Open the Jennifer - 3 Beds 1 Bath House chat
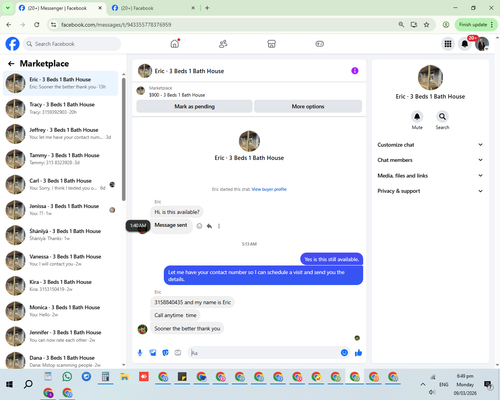This screenshot has height=400, width=500. (x=61, y=336)
